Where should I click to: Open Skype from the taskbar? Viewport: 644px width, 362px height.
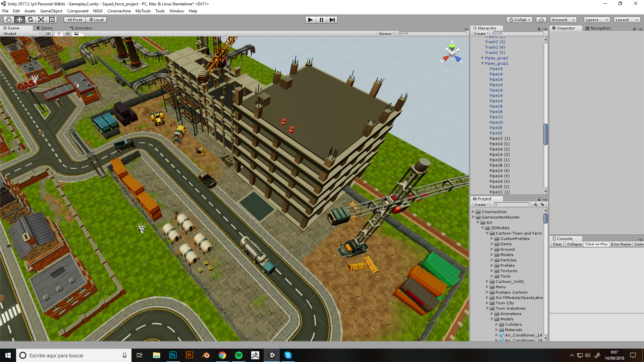click(288, 355)
